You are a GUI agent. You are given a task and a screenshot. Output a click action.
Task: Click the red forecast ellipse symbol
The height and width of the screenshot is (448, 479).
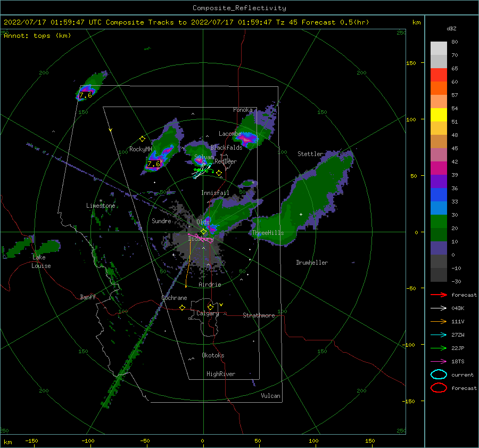pos(439,388)
